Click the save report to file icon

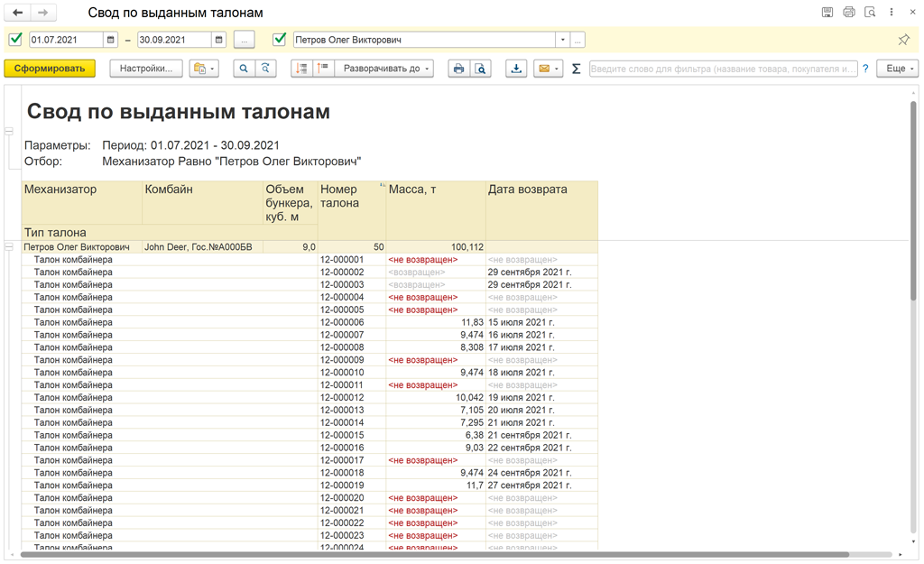(x=516, y=69)
